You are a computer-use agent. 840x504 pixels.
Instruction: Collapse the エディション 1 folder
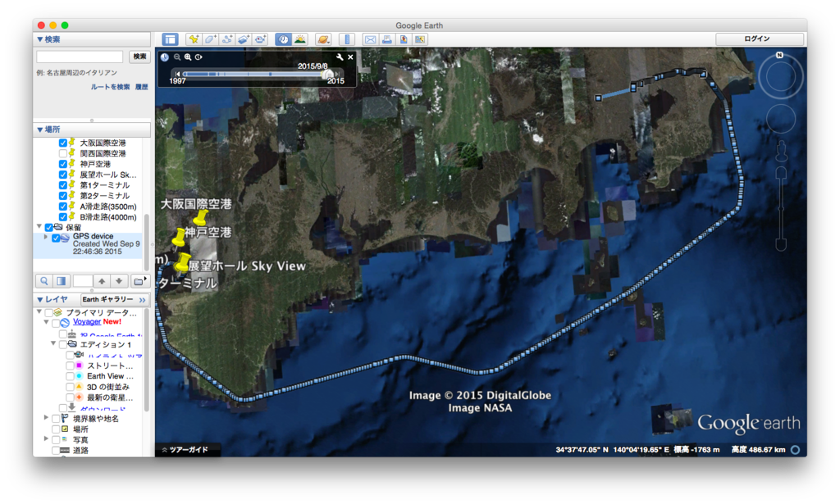click(53, 343)
